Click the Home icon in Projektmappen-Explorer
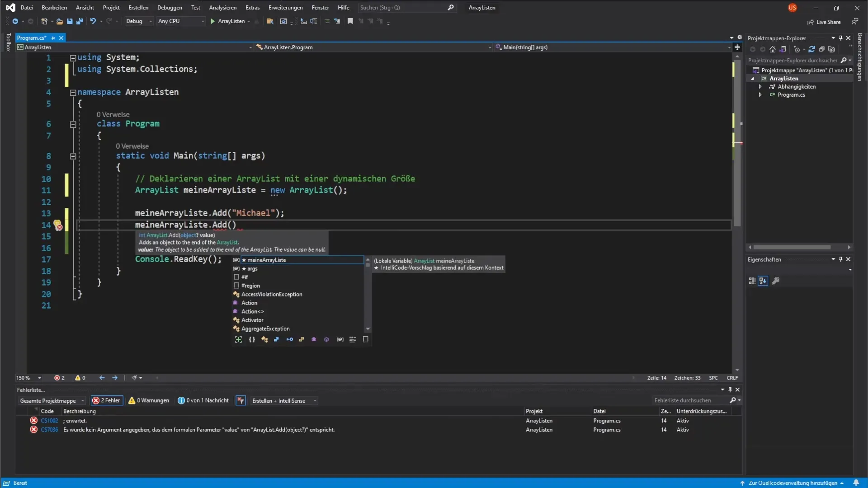 tap(773, 49)
